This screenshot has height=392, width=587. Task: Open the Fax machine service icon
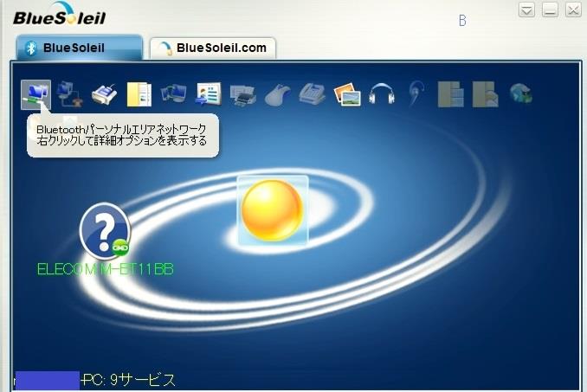(x=312, y=94)
